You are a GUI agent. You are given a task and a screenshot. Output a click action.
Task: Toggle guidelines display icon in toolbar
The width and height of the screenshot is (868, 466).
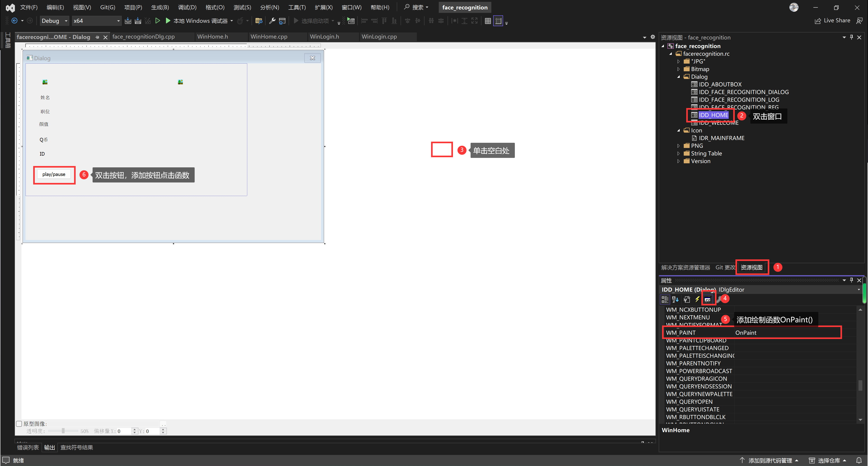click(x=498, y=21)
